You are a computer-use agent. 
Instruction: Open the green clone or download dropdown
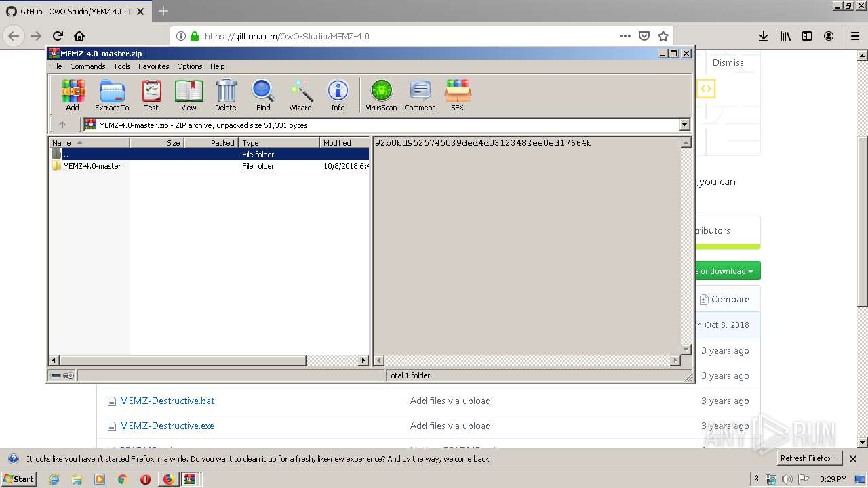(728, 270)
